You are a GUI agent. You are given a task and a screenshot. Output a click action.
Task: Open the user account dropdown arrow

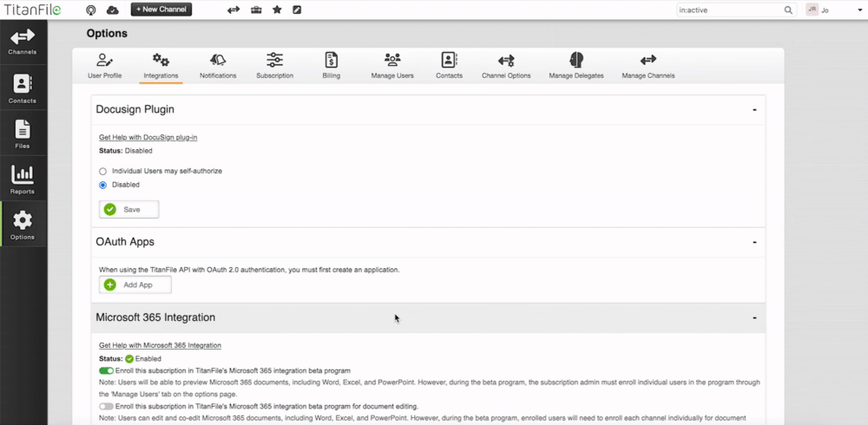click(x=859, y=10)
